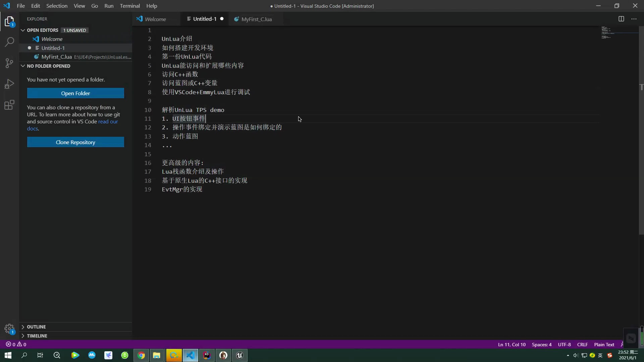This screenshot has width=644, height=362.
Task: Open the Source Control view
Action: coord(10,63)
